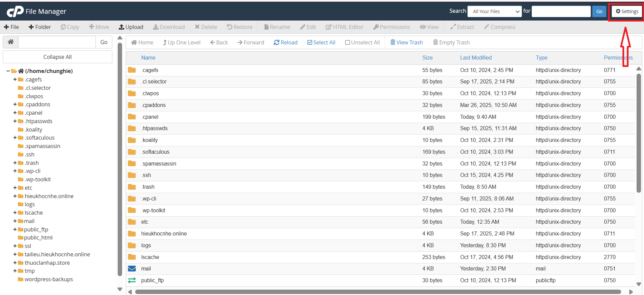Sort files by Last Modified column
The image size is (644, 295).
(476, 58)
